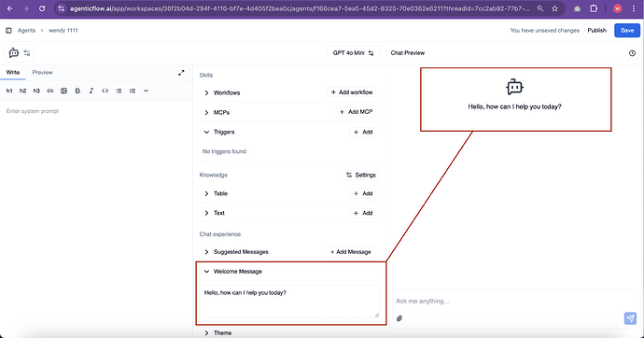This screenshot has height=338, width=644.
Task: Send the chat message
Action: [630, 318]
